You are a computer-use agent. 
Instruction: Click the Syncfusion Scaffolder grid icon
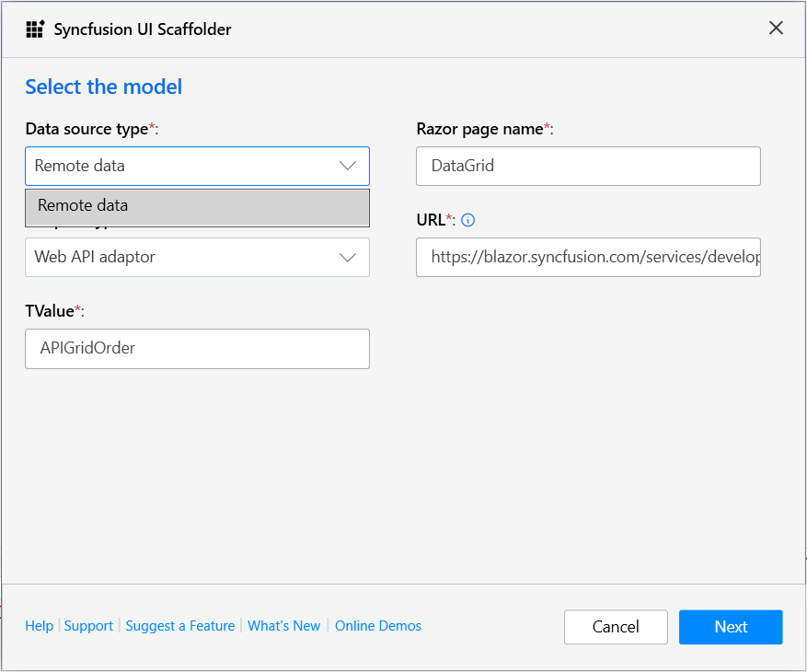pos(34,29)
